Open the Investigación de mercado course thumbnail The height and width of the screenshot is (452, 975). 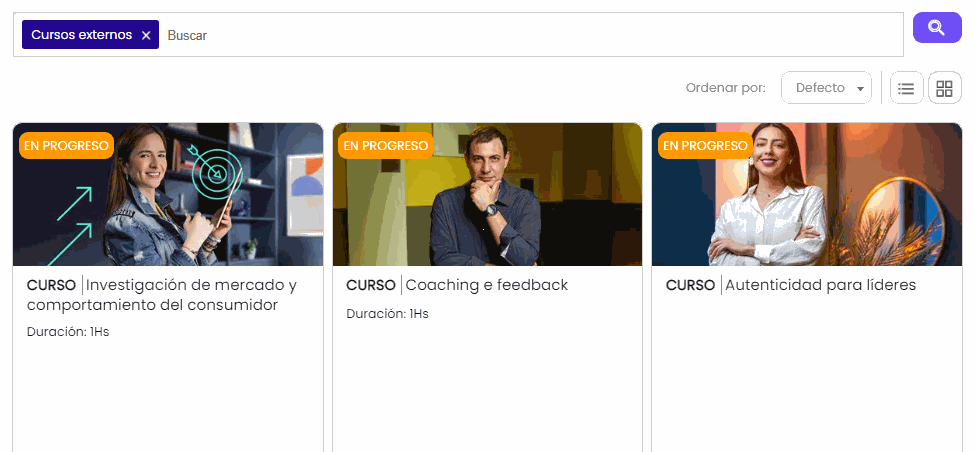[x=168, y=194]
